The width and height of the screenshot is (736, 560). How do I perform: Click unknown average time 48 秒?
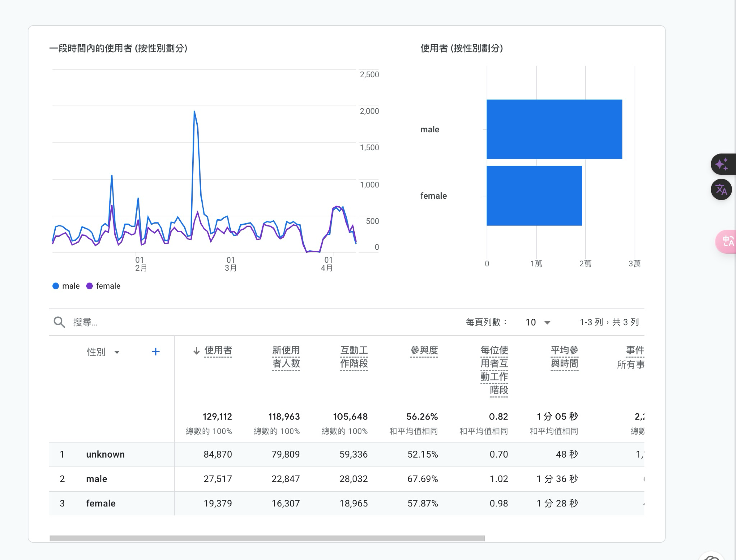pyautogui.click(x=567, y=454)
